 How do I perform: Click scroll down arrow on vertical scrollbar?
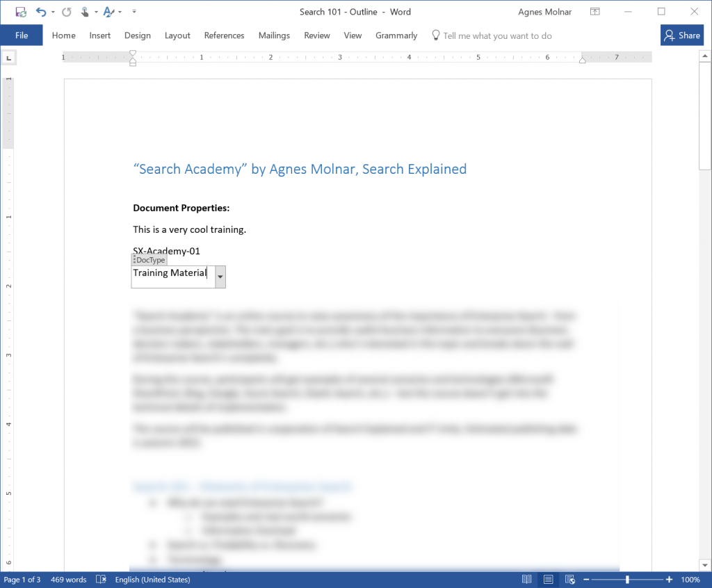[705, 565]
